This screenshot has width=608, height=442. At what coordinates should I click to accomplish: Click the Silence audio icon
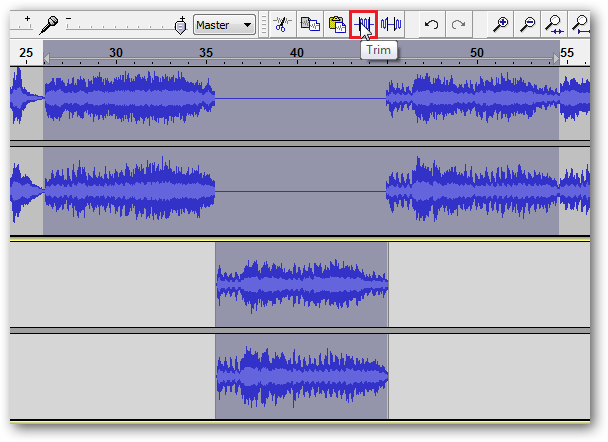tap(390, 24)
